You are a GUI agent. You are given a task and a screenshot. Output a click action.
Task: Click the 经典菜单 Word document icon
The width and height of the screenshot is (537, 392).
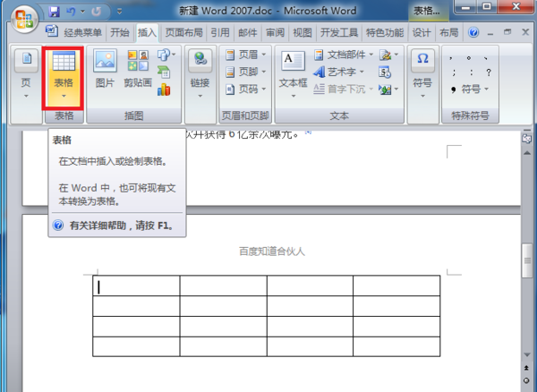coord(52,31)
